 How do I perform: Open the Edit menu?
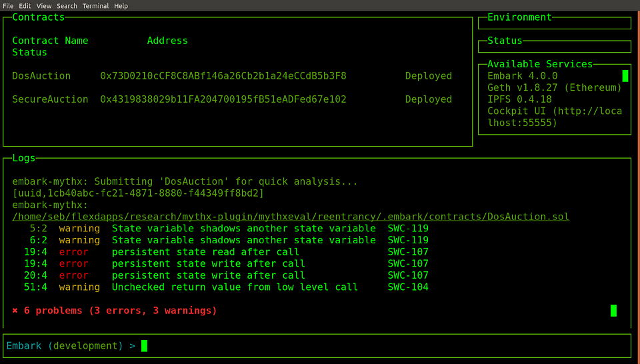click(x=25, y=6)
